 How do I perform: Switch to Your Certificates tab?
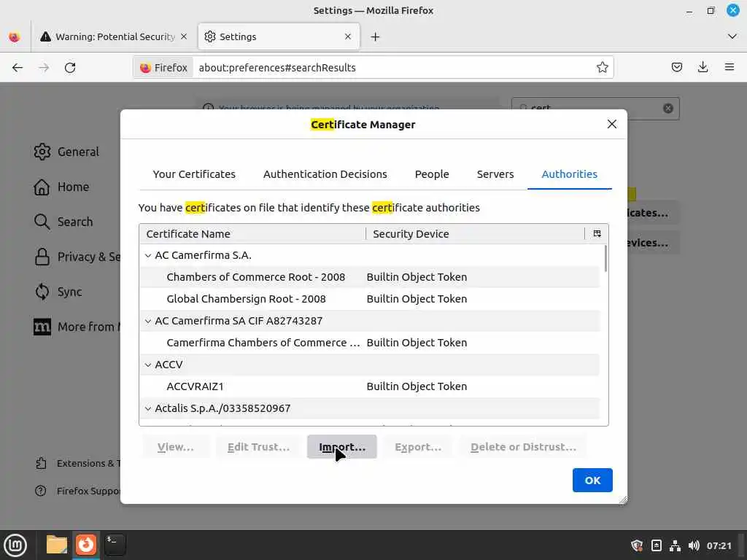(194, 174)
